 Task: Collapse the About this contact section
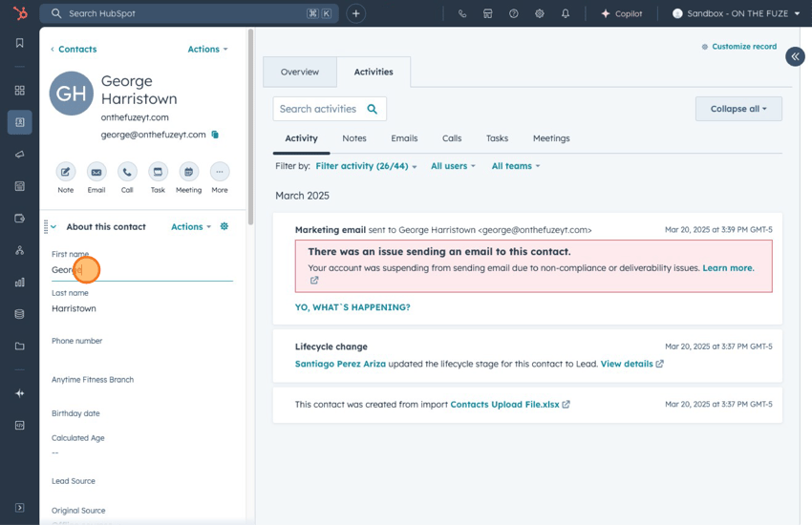coord(53,226)
